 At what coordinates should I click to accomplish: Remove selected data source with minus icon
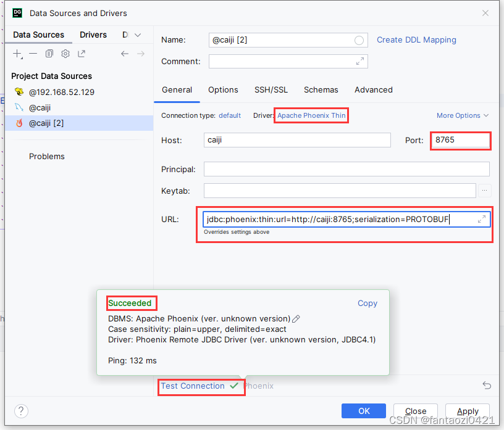point(33,54)
